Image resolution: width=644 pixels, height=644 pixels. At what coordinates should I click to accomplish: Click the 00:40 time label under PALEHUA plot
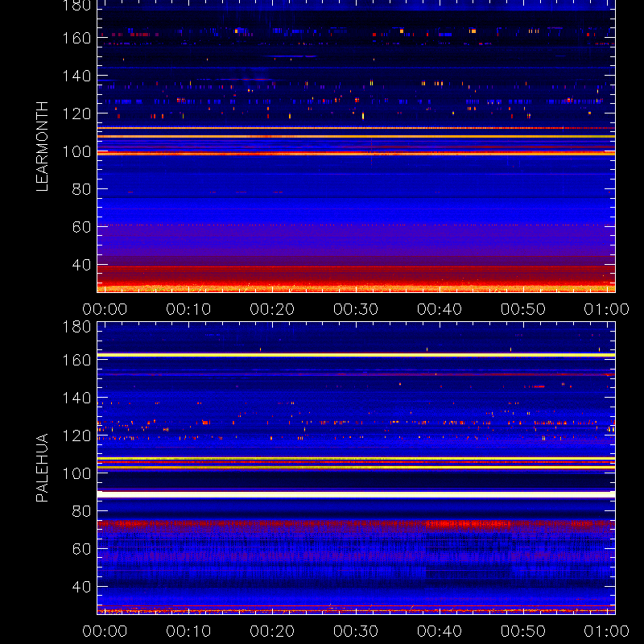tap(440, 631)
